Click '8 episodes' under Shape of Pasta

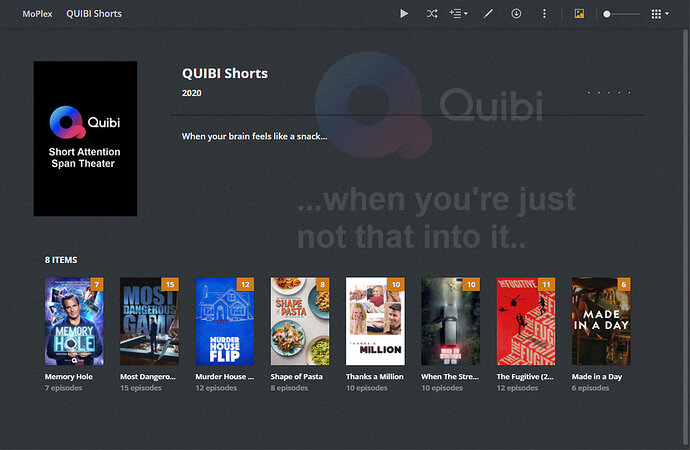tap(289, 388)
